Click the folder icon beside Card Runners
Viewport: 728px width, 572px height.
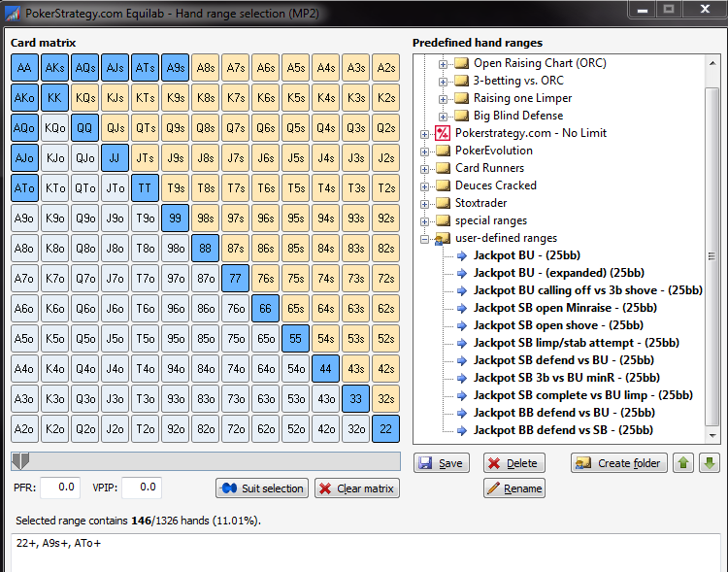tap(443, 168)
